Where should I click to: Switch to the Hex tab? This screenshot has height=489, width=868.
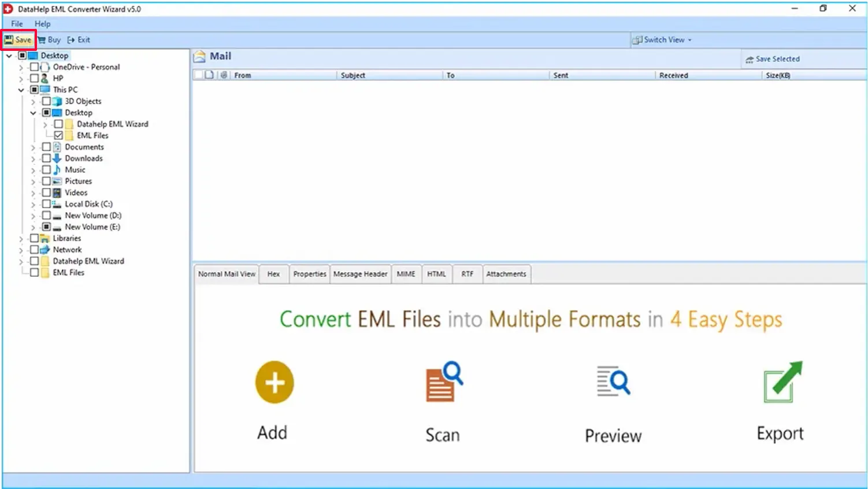pos(273,274)
